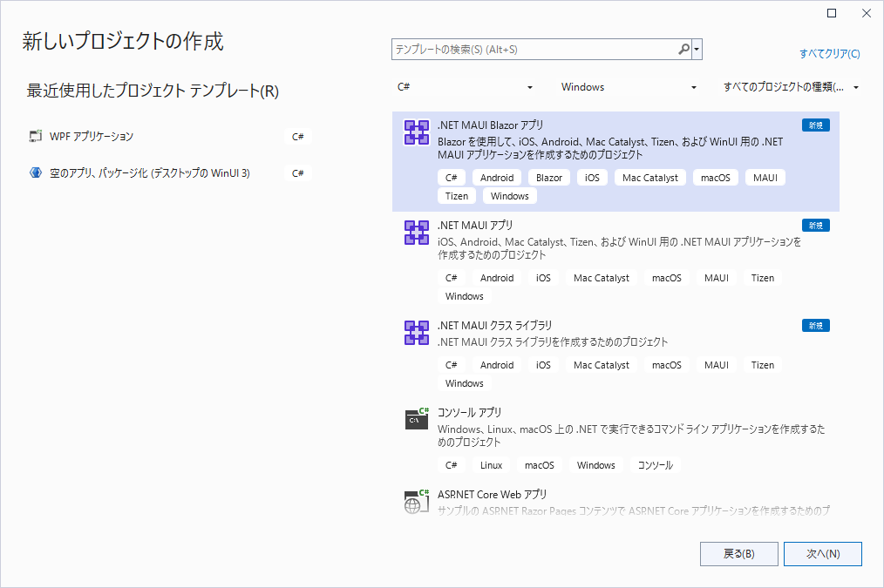
Task: Click the コンソール アプリ template icon
Action: click(x=417, y=418)
